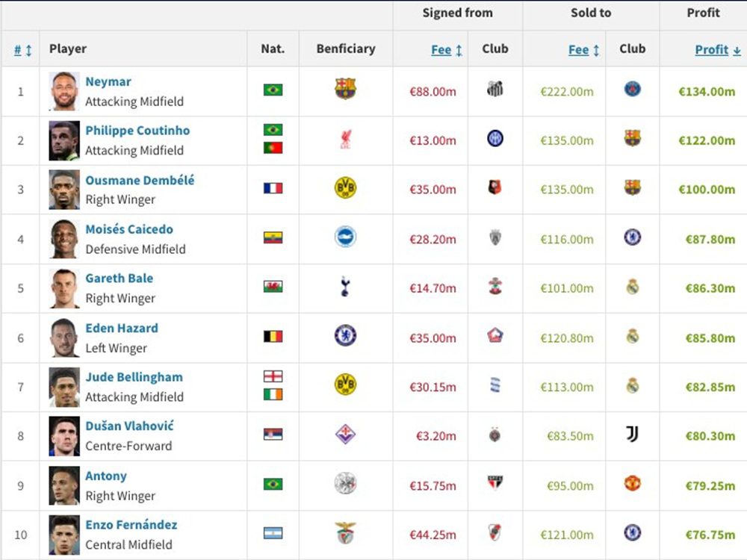Click PSG crest in Neymar's sold-to cell
Screen dimensions: 747x560
point(632,90)
